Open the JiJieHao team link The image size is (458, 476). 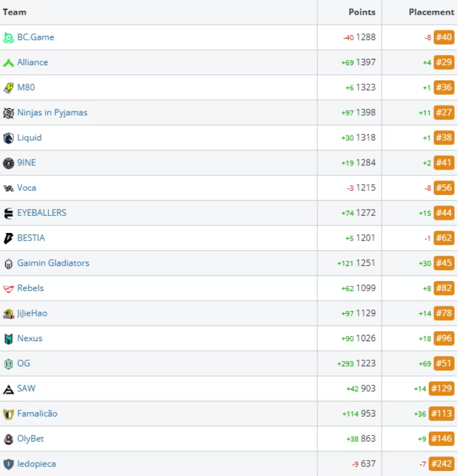click(32, 313)
